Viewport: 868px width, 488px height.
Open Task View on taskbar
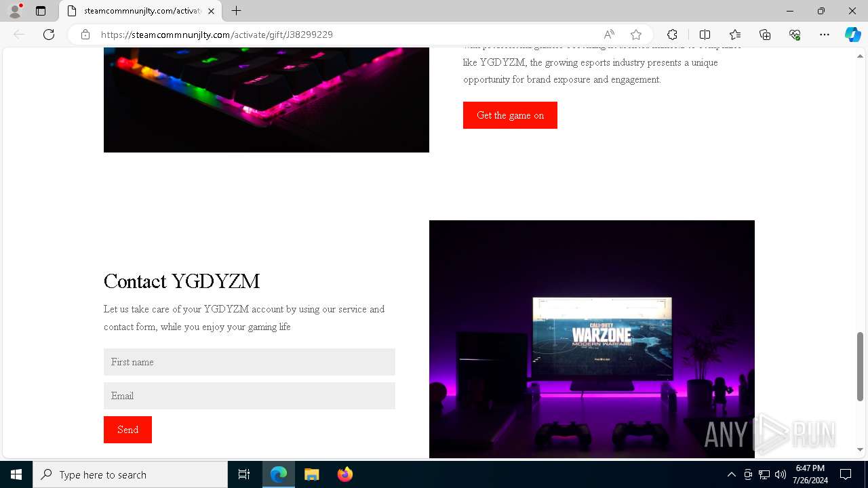(x=244, y=474)
